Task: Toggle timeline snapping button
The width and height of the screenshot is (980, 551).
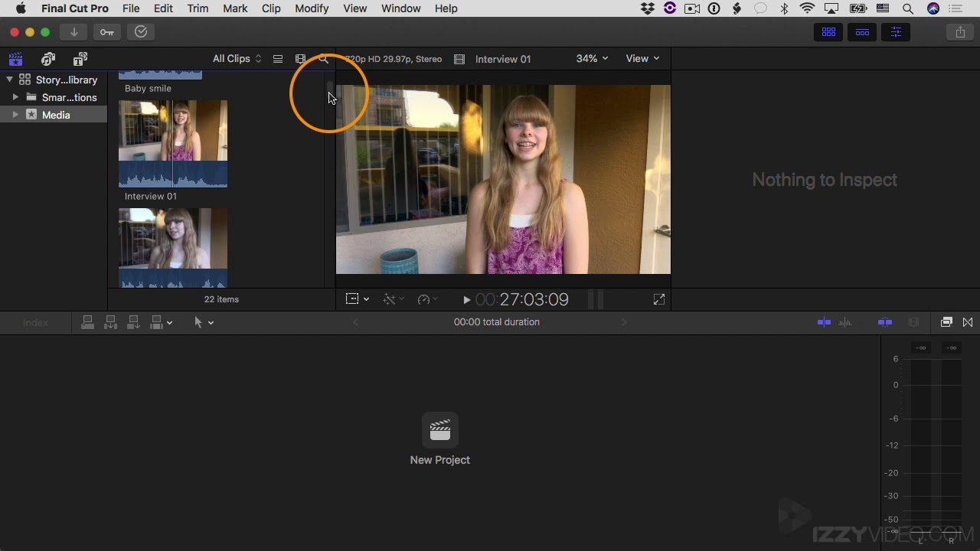Action: (885, 322)
